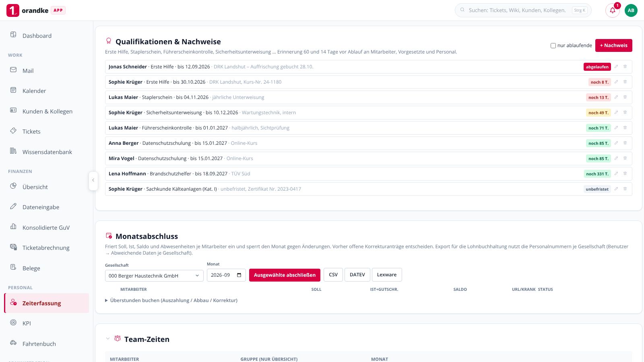Open Konsolidierte GuV in sidebar
The image size is (644, 362).
click(46, 228)
